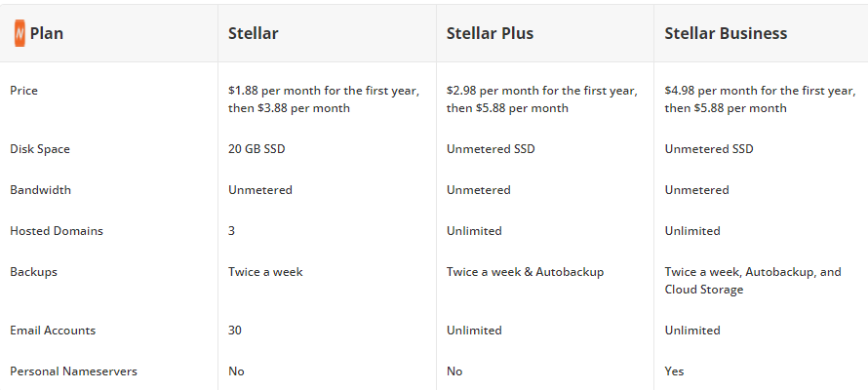
Task: Click the Personal Nameservers Yes value
Action: pyautogui.click(x=674, y=371)
